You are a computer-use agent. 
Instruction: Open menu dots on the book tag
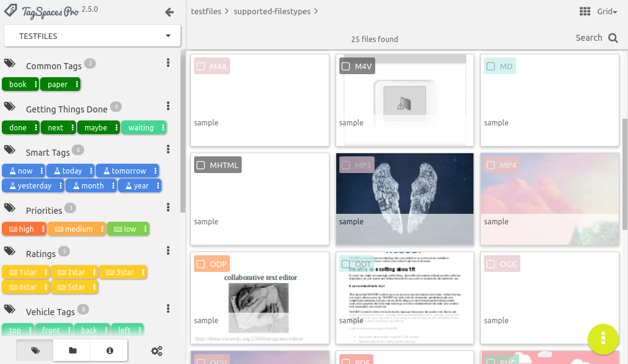[36, 84]
